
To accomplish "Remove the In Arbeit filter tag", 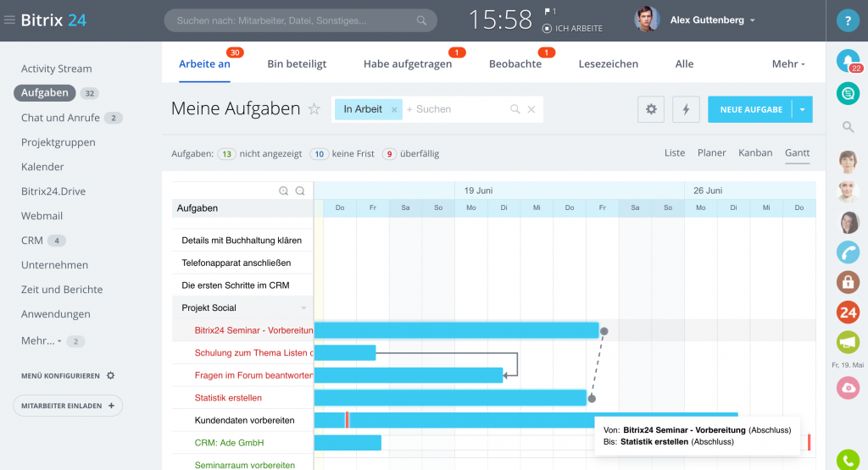I will 394,109.
